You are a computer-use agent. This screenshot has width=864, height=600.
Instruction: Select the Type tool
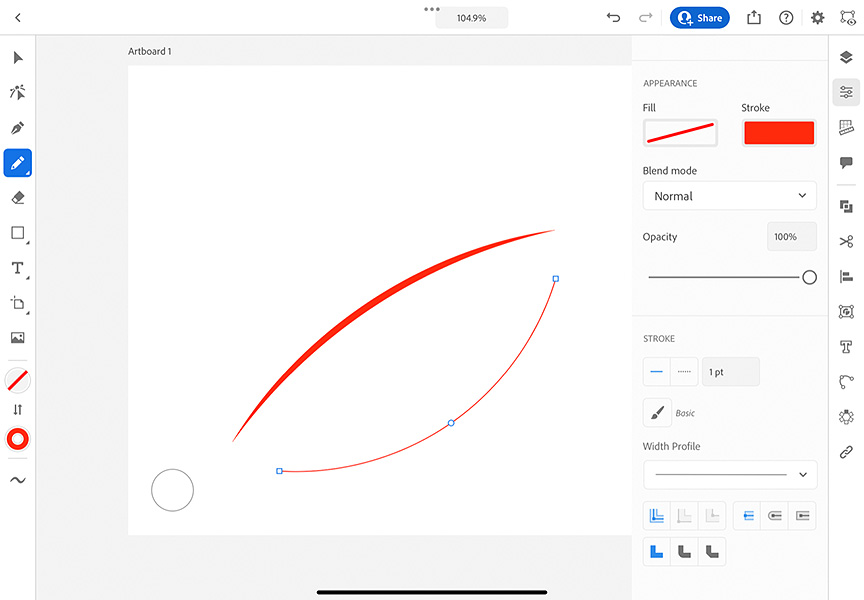17,268
